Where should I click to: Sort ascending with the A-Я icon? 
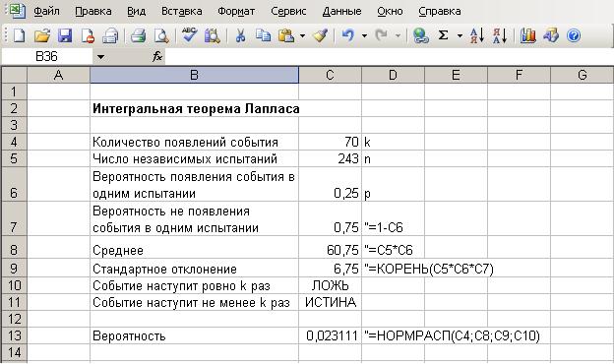(476, 35)
